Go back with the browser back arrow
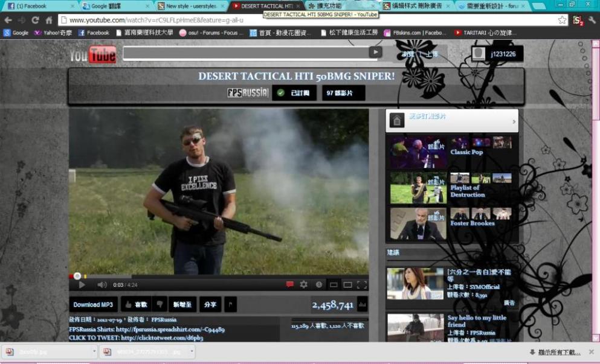Screen dimensions: 600x364 pos(8,20)
